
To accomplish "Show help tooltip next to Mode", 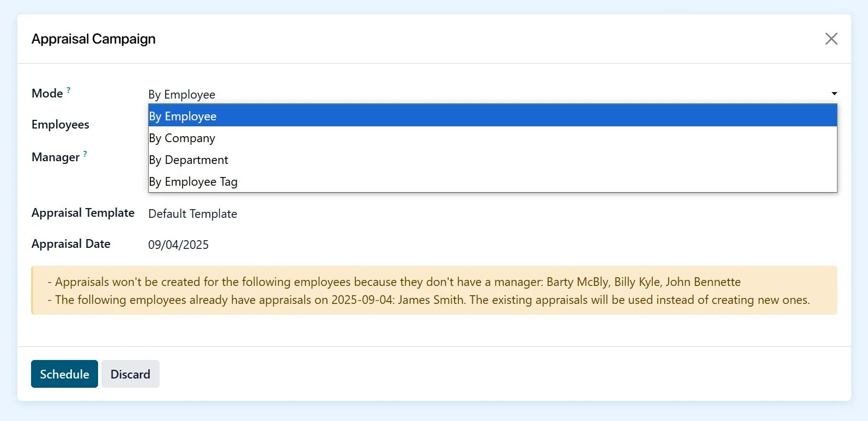I will [69, 90].
